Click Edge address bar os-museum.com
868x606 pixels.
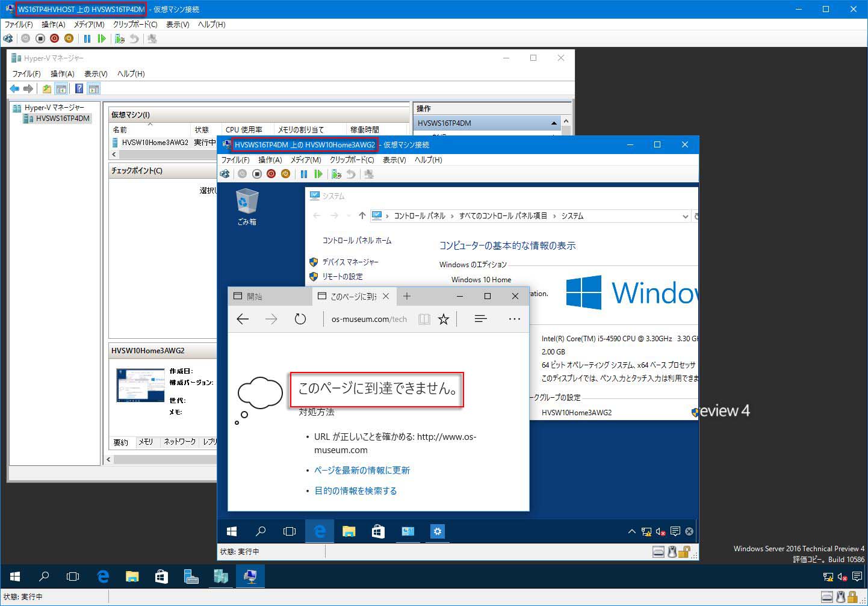tap(369, 320)
